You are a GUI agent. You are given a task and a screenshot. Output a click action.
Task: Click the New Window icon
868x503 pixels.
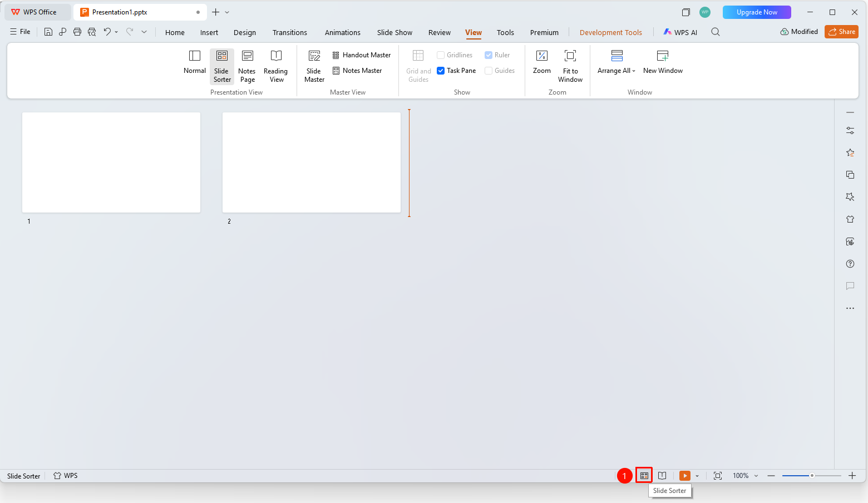tap(663, 56)
